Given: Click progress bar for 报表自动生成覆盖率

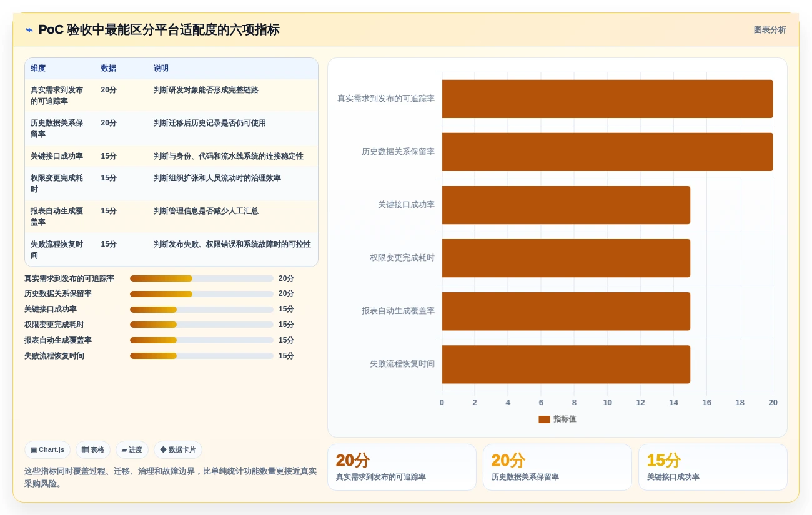Looking at the screenshot, I should (x=202, y=340).
